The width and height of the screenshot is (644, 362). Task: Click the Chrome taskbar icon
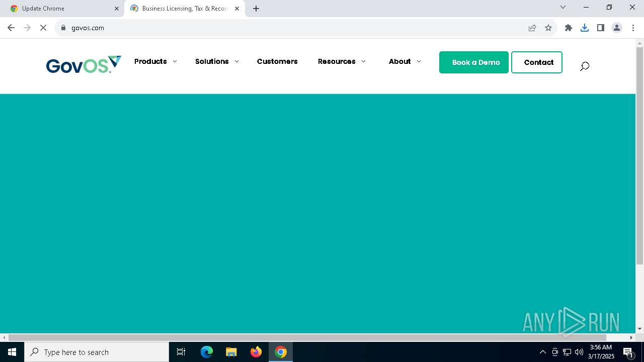tap(281, 352)
